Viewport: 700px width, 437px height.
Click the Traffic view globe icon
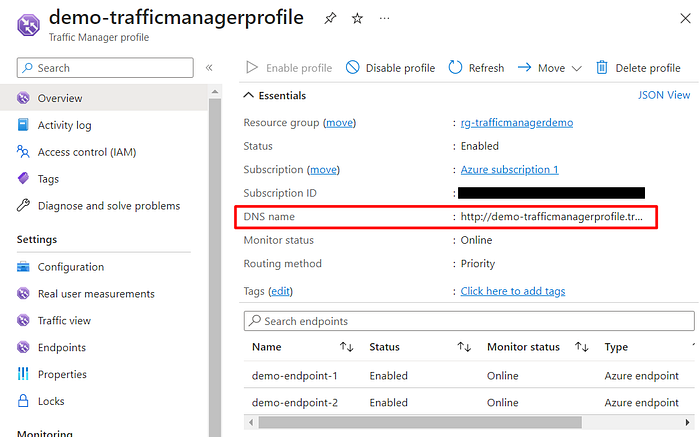(23, 320)
